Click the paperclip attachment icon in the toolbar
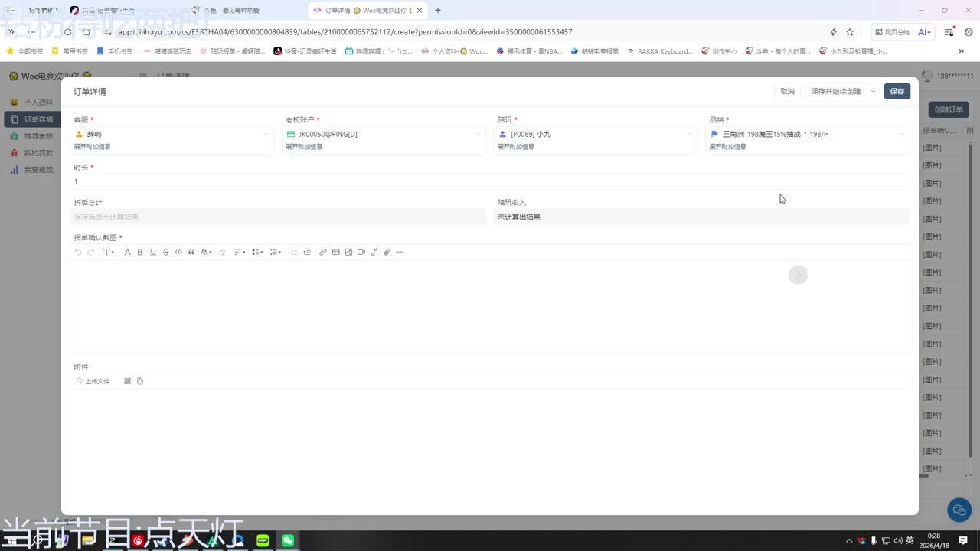The width and height of the screenshot is (980, 551). 387,252
